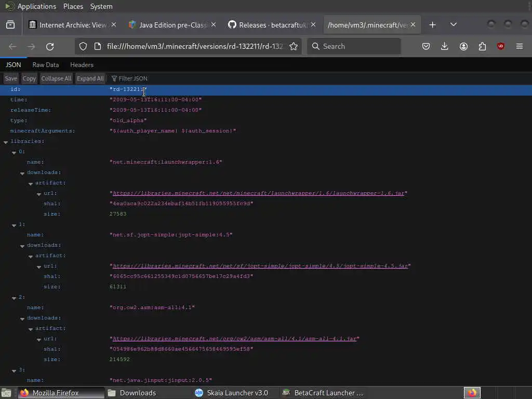Collapse library entry 3
The height and width of the screenshot is (399, 532).
[x=14, y=371]
